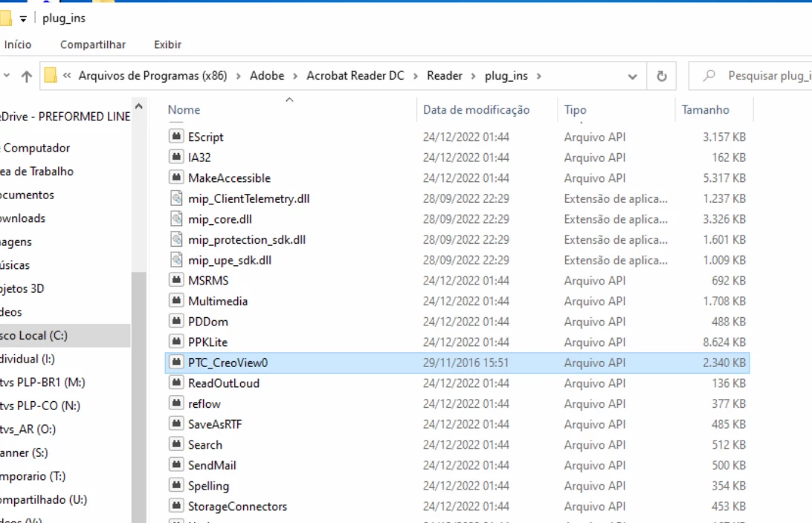Click the IA32 file icon

[x=176, y=157]
